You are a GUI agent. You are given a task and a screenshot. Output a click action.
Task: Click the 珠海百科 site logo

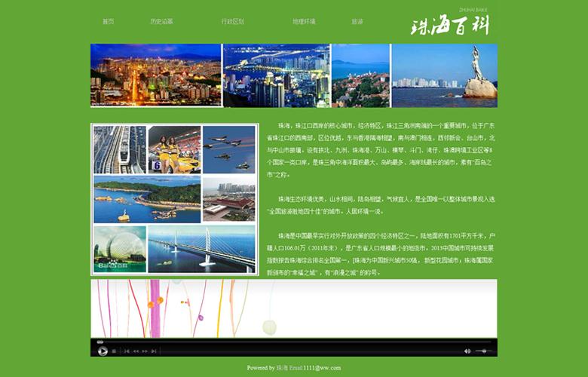point(450,26)
